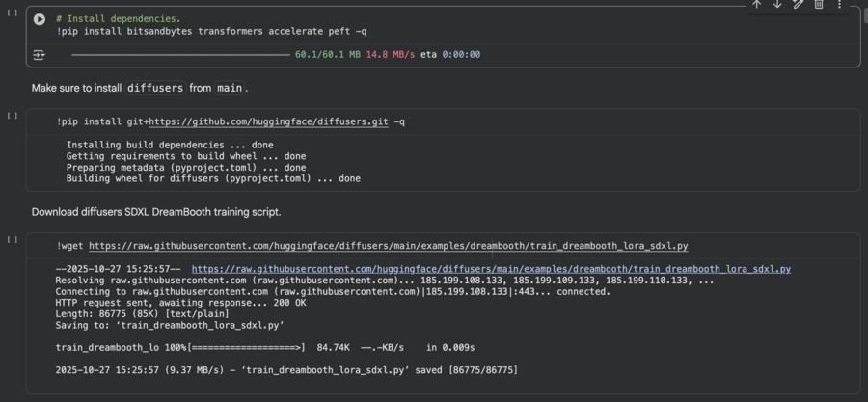Screen dimensions: 868x402
Task: Open the train_dreambooth_lora_sdxl.py URL in wget command
Action: pos(388,246)
